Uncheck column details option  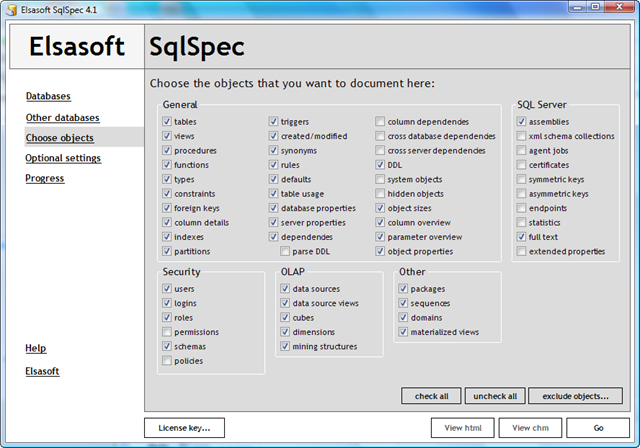167,222
